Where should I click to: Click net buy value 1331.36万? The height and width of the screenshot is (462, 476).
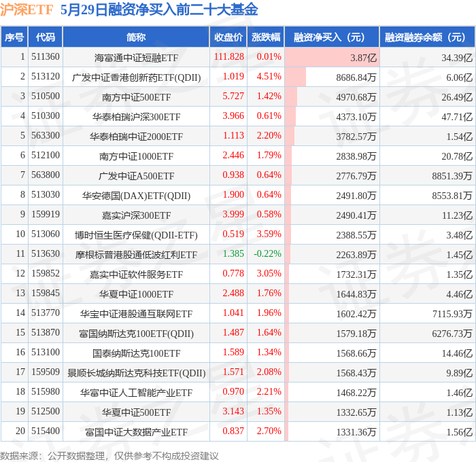(x=356, y=432)
